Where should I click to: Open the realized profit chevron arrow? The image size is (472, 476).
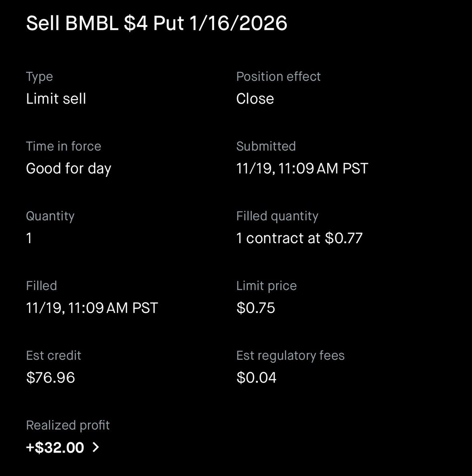click(x=96, y=447)
